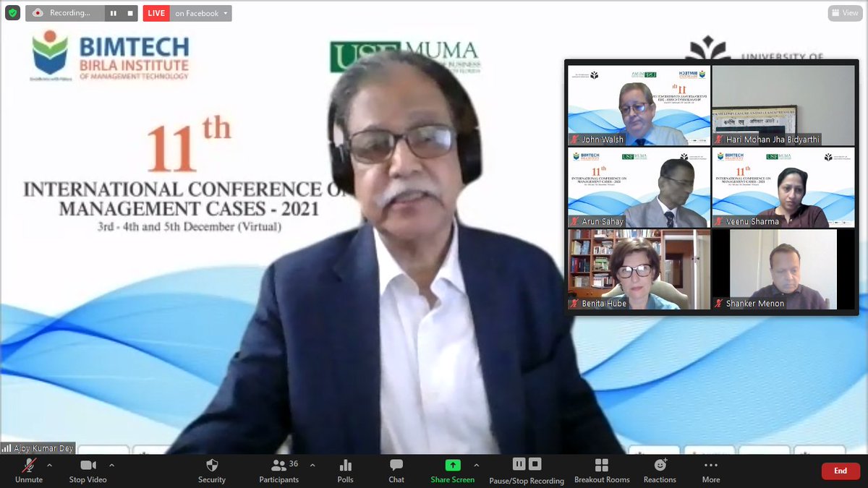This screenshot has width=868, height=488.
Task: Select Shanker Menon's video thumbnail
Action: click(783, 270)
